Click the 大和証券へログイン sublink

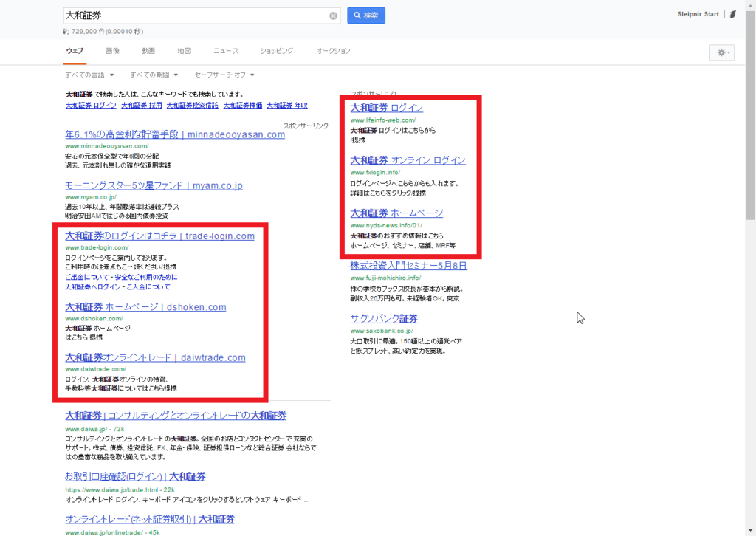(93, 286)
